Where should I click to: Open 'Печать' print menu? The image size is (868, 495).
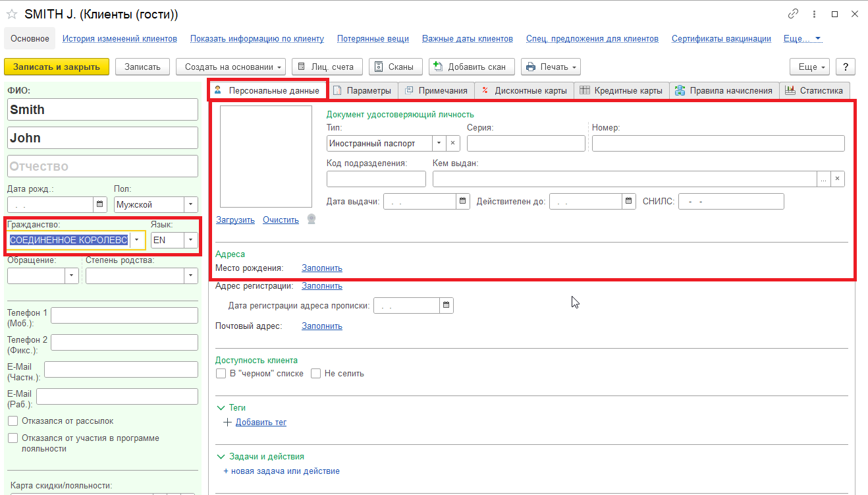[x=551, y=67]
